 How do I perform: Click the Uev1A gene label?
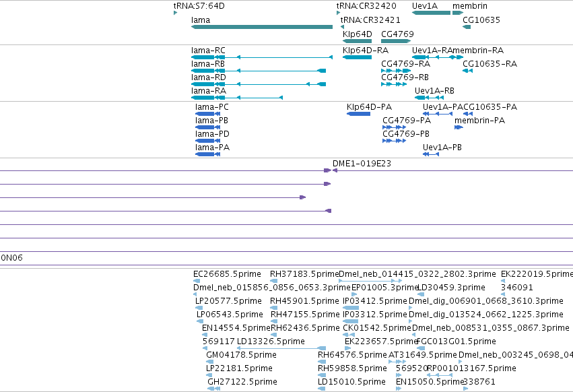click(x=425, y=6)
